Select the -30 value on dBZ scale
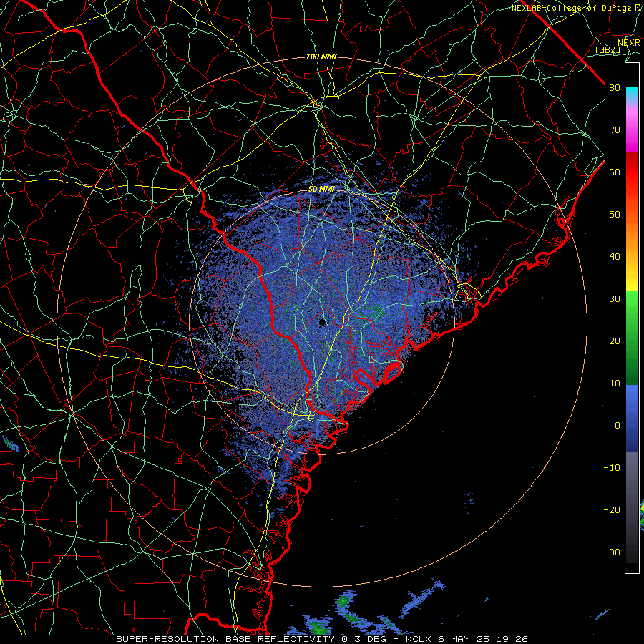 (x=612, y=552)
